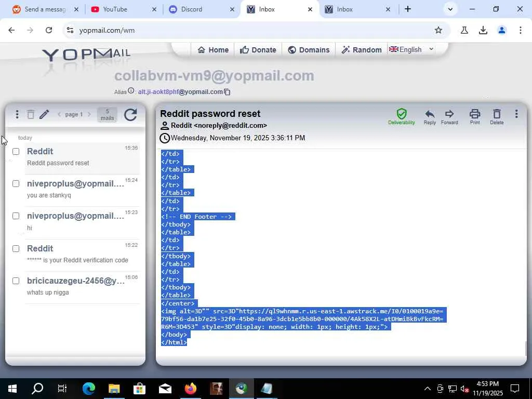Screen dimensions: 532x399
Task: Generate a Random address
Action: tap(362, 50)
